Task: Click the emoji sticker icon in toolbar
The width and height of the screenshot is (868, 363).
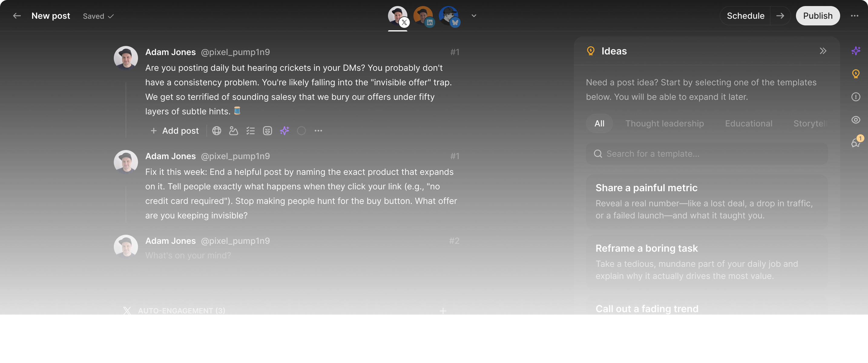Action: [268, 131]
